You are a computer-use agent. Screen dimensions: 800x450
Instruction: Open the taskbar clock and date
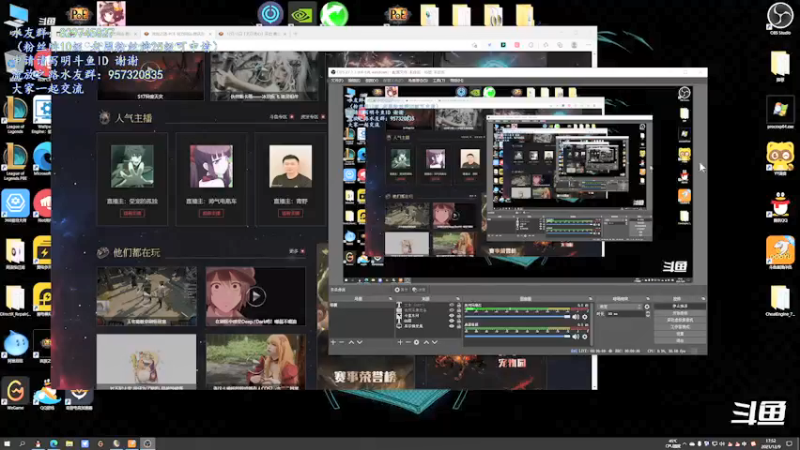[770, 444]
